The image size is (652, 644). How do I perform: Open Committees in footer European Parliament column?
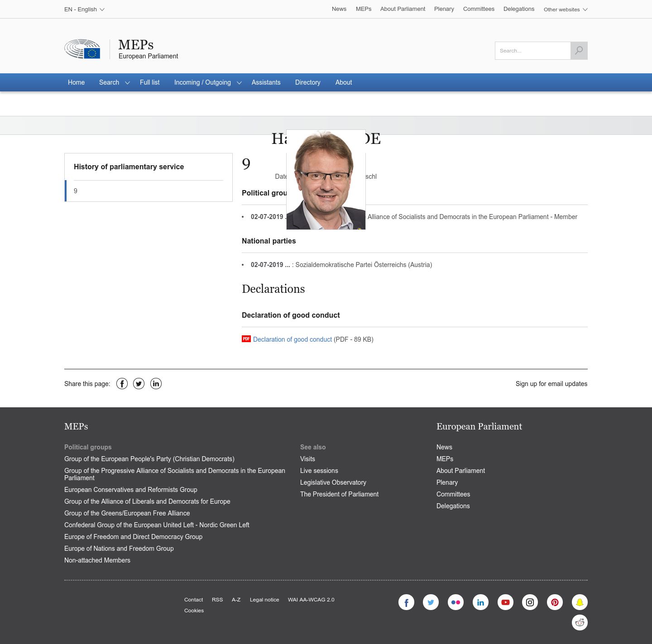point(453,494)
